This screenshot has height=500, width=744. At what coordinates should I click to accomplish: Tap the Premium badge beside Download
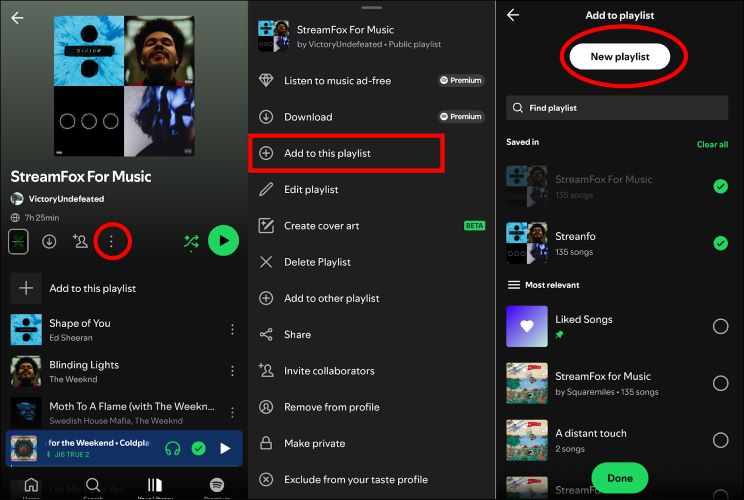click(461, 117)
